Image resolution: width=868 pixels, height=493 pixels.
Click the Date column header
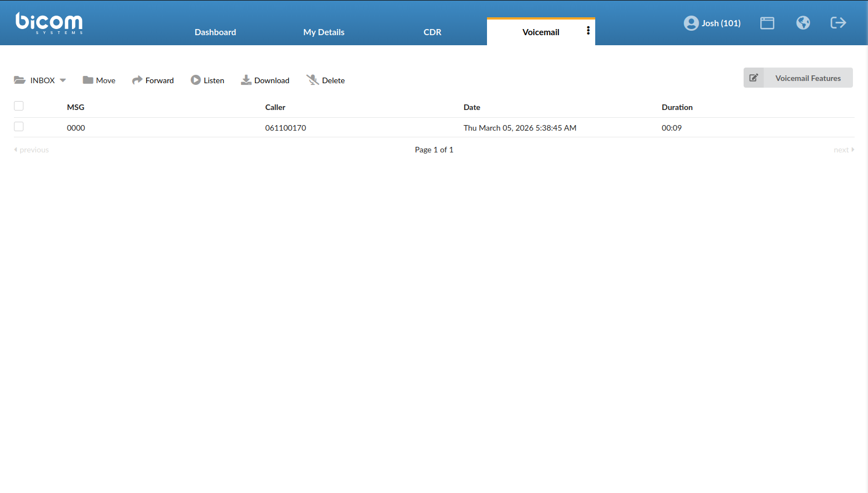(472, 107)
